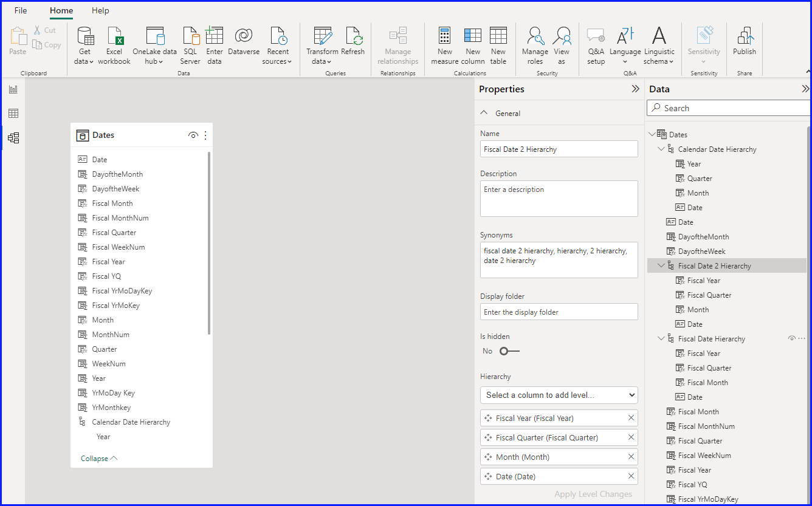Select Fiscal YQ in Data pane
Image resolution: width=812 pixels, height=506 pixels.
click(x=692, y=485)
